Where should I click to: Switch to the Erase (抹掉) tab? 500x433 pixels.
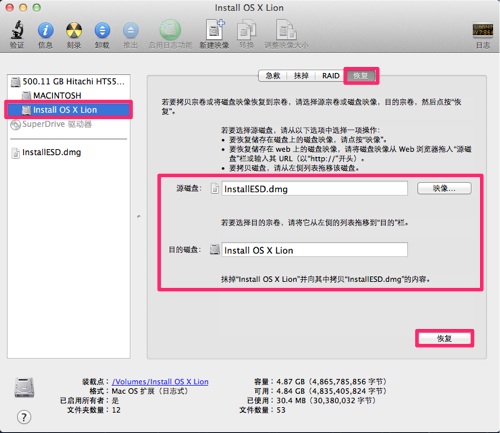click(301, 76)
